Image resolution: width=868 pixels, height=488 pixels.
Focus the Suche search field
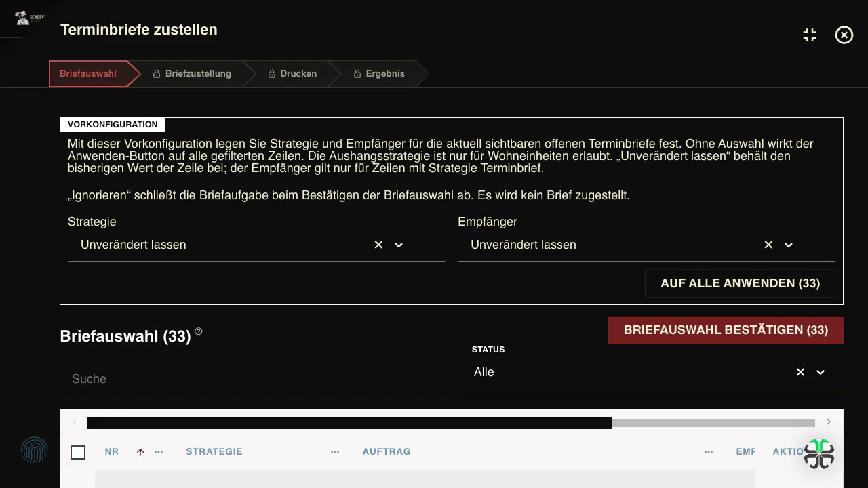tap(252, 379)
